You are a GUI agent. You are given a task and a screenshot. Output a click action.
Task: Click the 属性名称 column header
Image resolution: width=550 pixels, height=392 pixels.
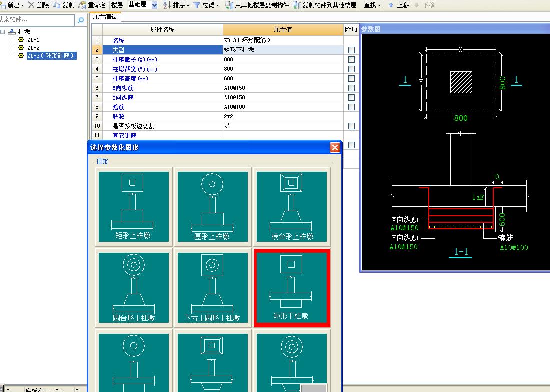pos(163,30)
